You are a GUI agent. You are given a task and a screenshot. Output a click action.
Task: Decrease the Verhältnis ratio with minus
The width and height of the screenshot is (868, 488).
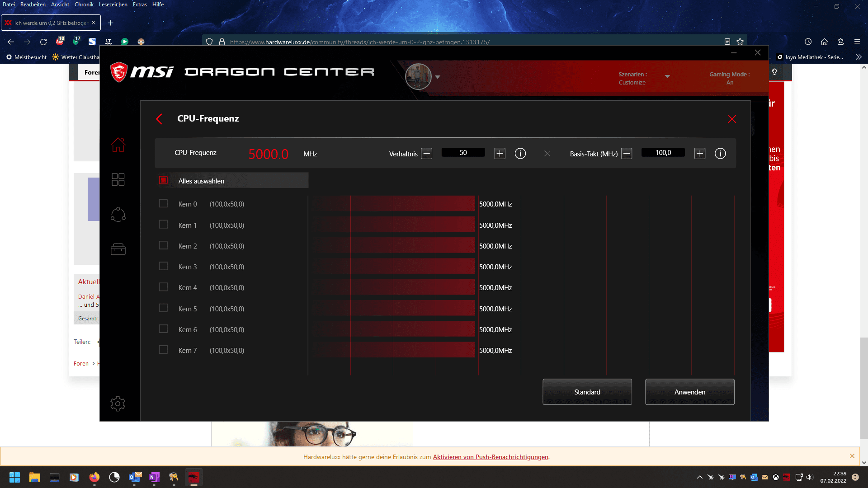pyautogui.click(x=426, y=154)
